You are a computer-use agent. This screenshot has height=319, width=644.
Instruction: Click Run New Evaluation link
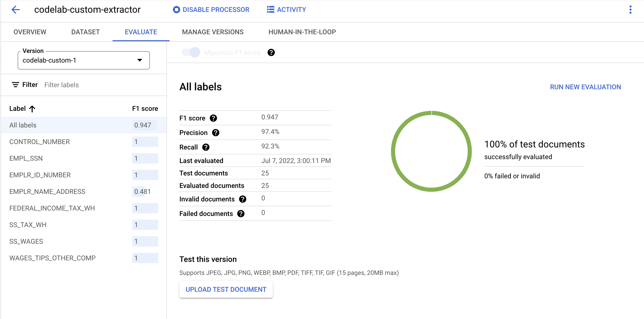[585, 87]
